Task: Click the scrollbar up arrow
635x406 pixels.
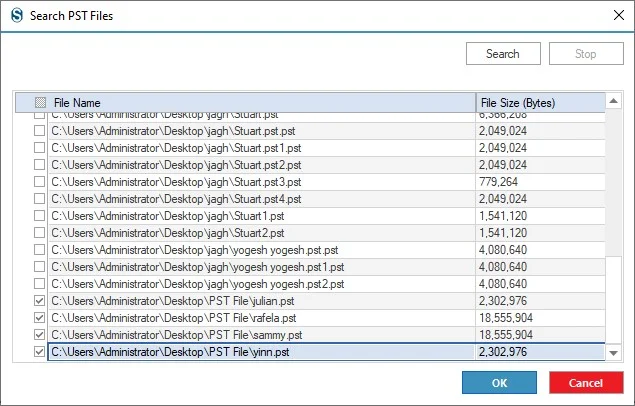Action: click(x=614, y=101)
